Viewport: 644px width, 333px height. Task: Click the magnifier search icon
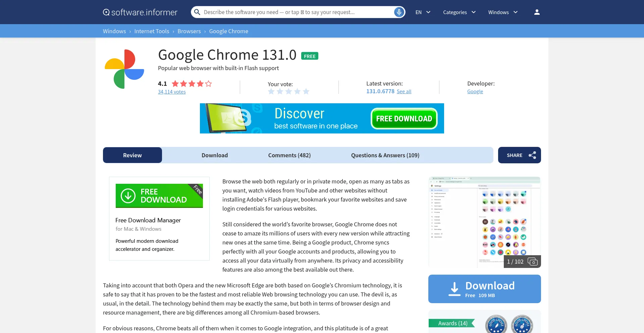(198, 12)
